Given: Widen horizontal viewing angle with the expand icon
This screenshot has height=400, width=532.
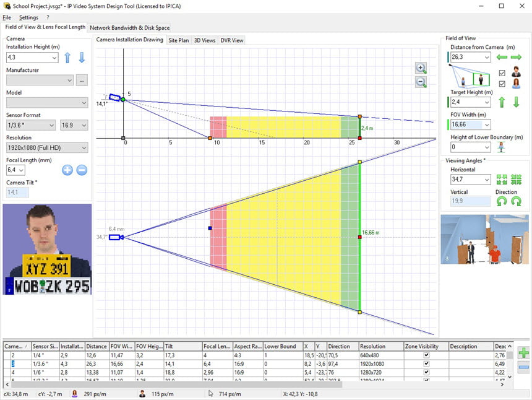Looking at the screenshot, I should (502, 180).
